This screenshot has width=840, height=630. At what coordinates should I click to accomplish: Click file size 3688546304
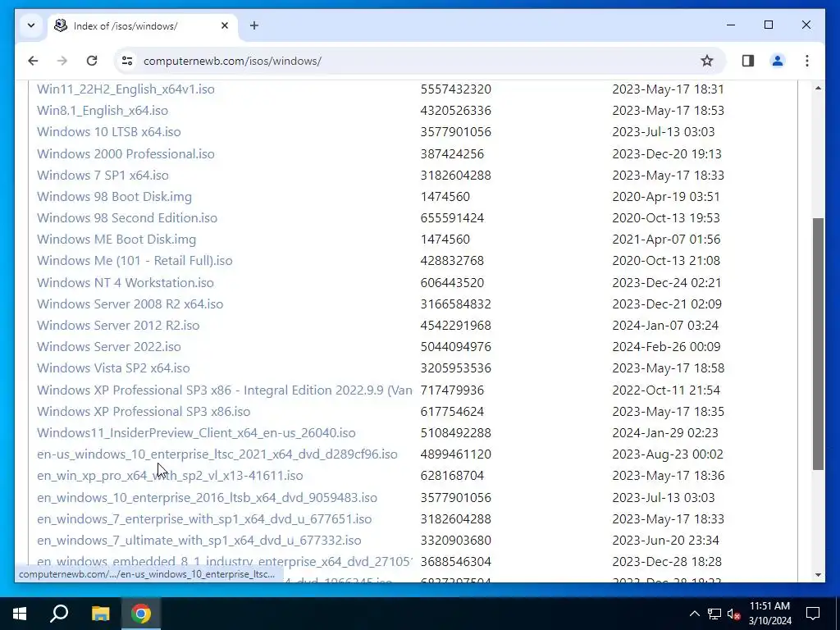456,562
